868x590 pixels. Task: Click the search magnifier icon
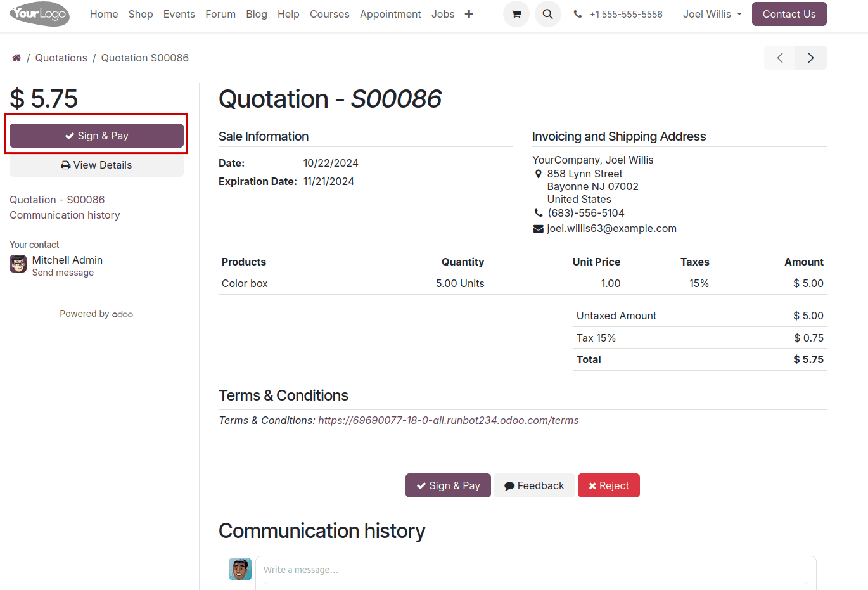[548, 14]
